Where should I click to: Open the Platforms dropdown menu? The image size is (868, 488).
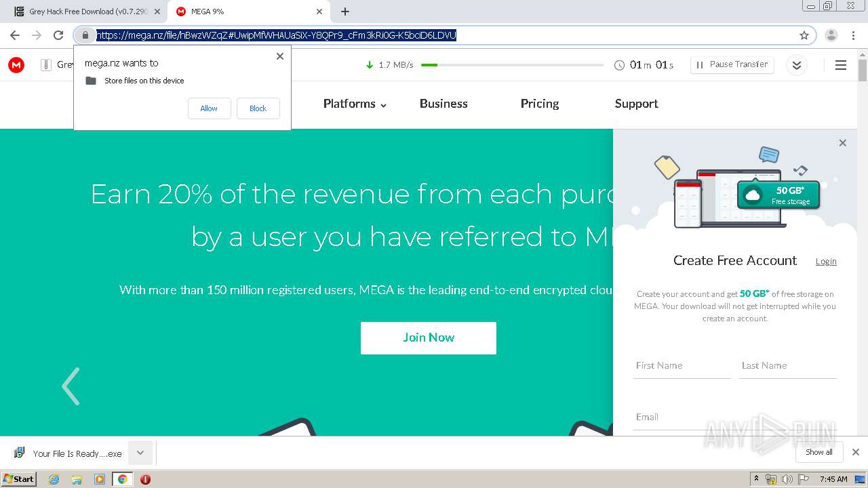(355, 104)
